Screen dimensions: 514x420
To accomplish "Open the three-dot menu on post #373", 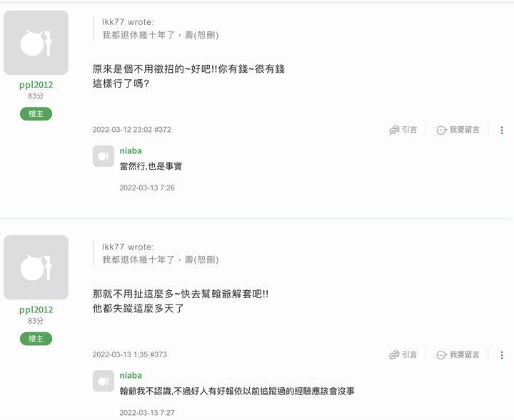I will [502, 355].
